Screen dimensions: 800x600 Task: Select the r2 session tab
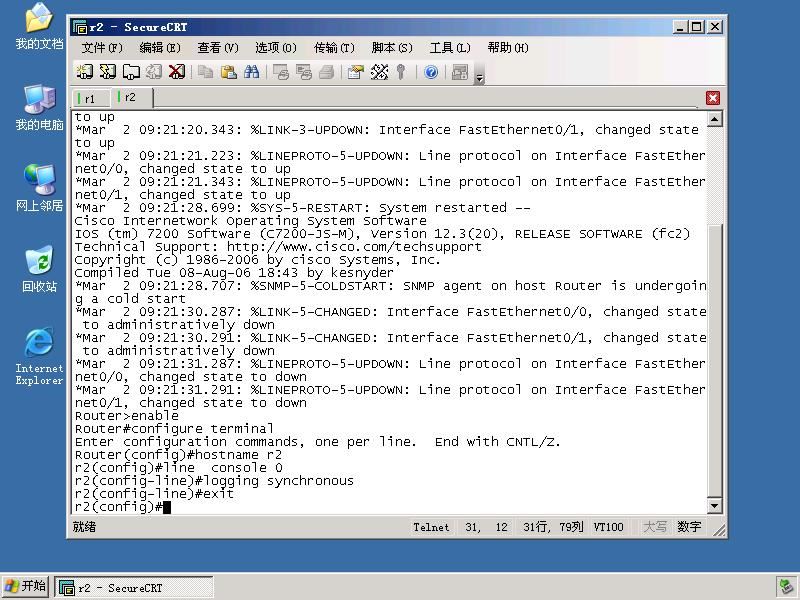coord(131,97)
